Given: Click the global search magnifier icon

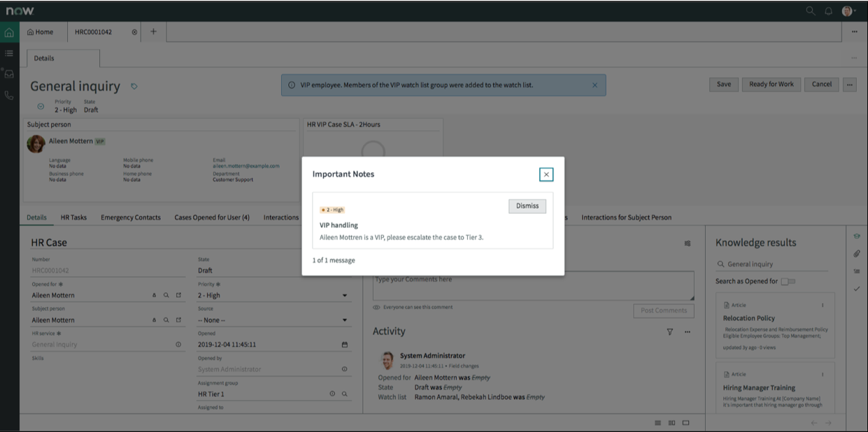Looking at the screenshot, I should click(x=811, y=11).
